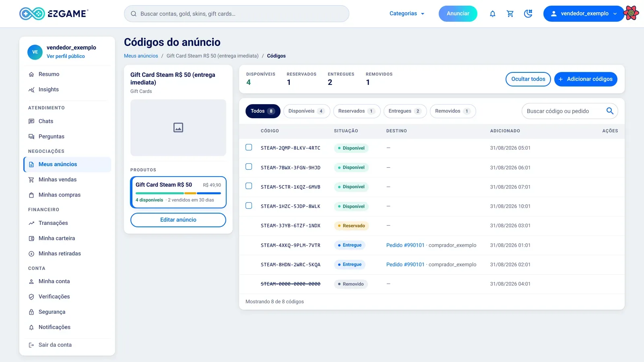Click the image placeholder thumbnail
This screenshot has width=644, height=362.
178,128
